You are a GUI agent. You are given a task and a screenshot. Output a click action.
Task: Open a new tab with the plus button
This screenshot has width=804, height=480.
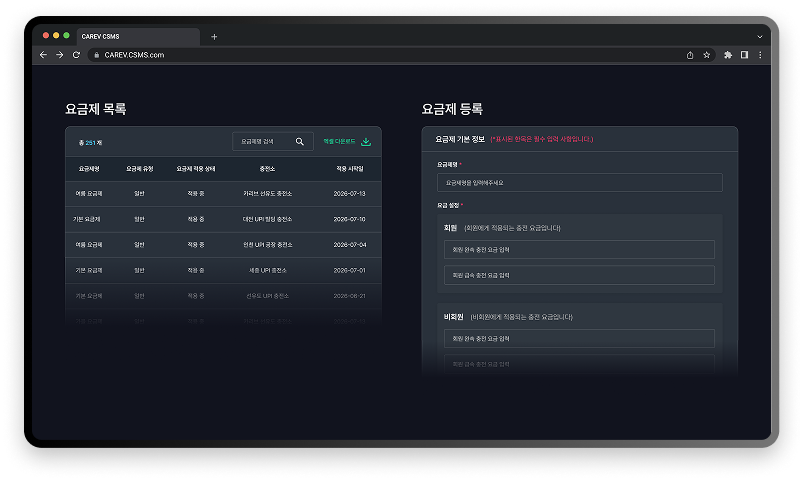click(214, 36)
